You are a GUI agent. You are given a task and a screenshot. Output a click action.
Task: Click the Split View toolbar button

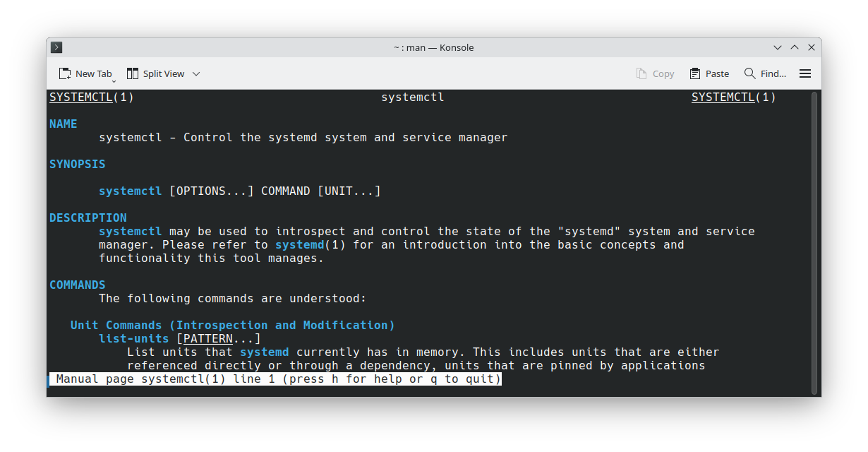(155, 73)
